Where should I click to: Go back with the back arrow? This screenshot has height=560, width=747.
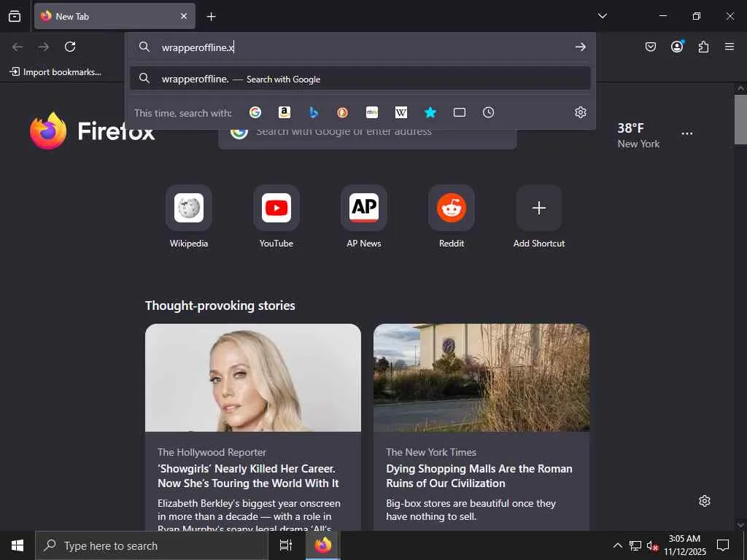tap(18, 47)
